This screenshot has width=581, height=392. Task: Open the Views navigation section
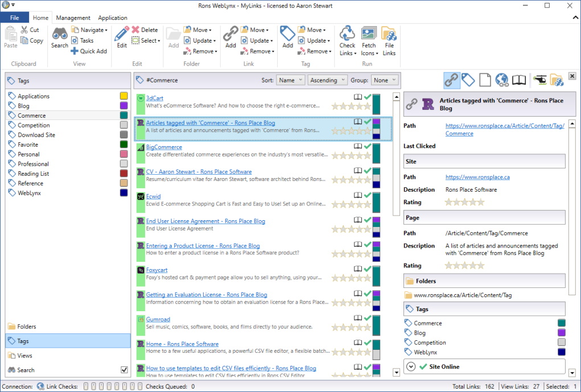[68, 356]
